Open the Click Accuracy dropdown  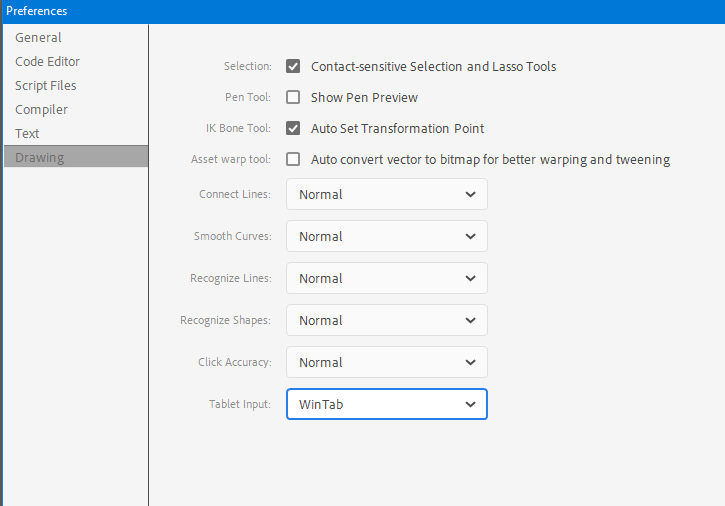tap(386, 363)
